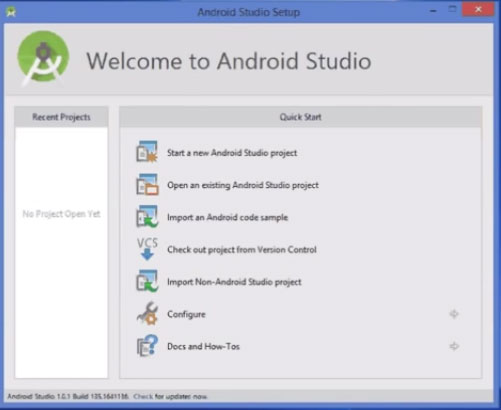Choose Import Non-Android Studio project

pyautogui.click(x=234, y=282)
